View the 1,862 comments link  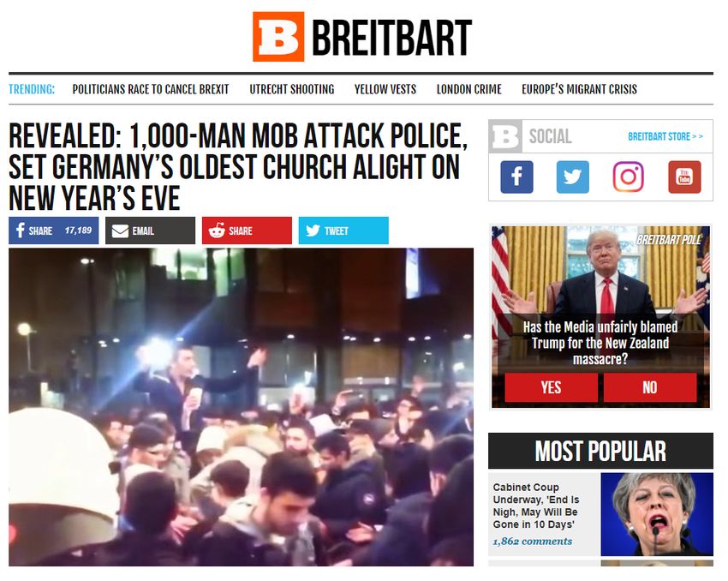tap(532, 542)
